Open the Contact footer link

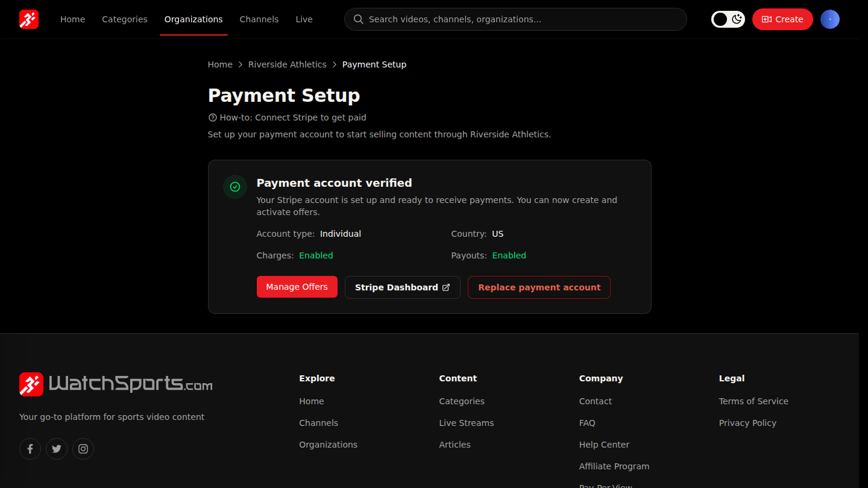point(596,401)
